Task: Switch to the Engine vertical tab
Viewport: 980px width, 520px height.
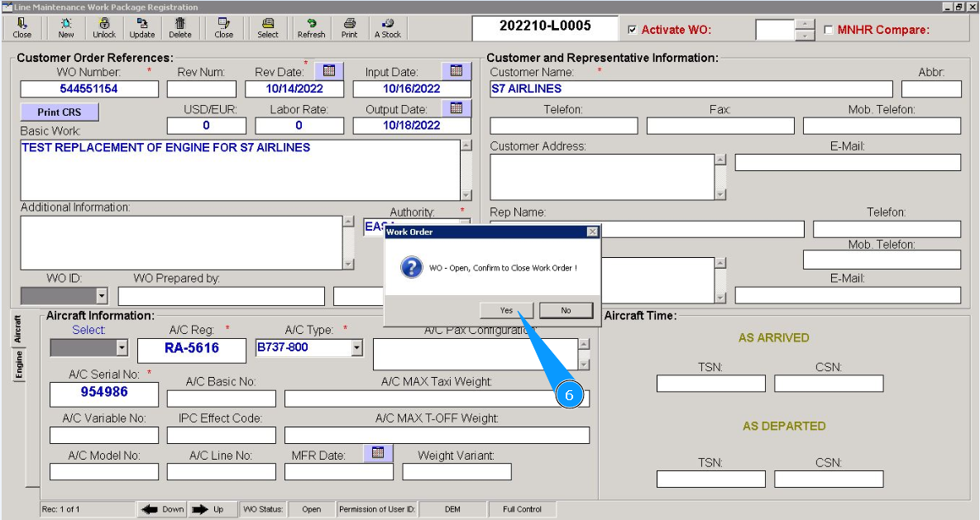Action: (18, 365)
